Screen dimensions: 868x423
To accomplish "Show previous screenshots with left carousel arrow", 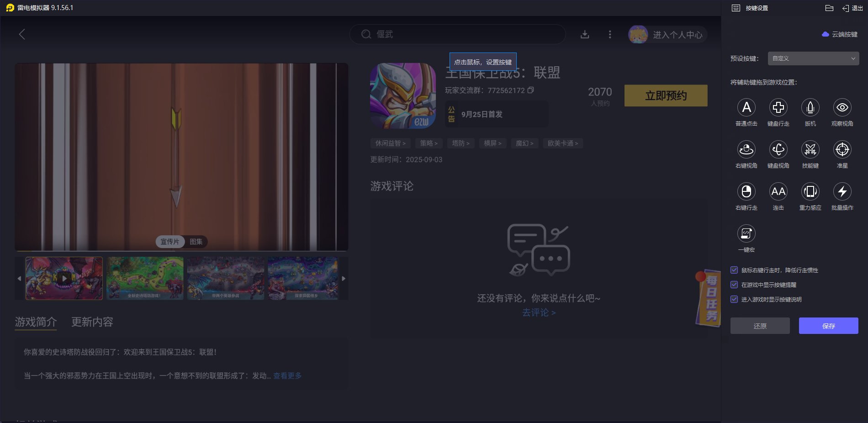I will coord(20,278).
